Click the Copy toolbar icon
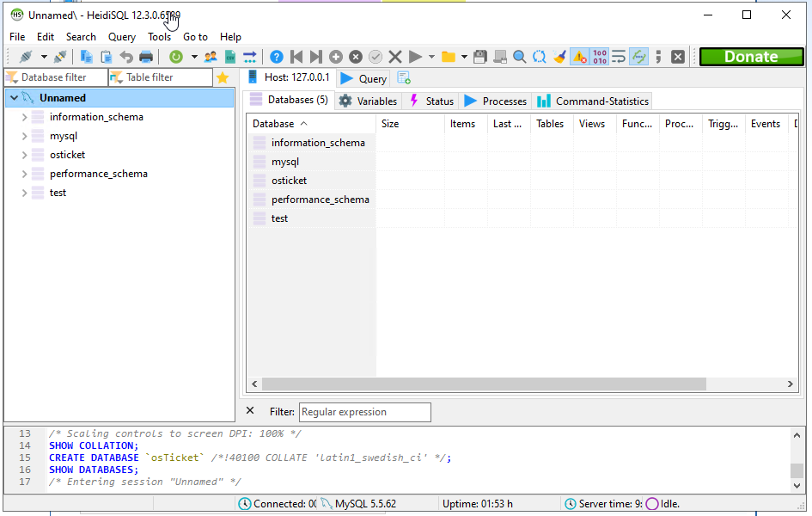Viewport: 812px width, 516px height. click(87, 57)
